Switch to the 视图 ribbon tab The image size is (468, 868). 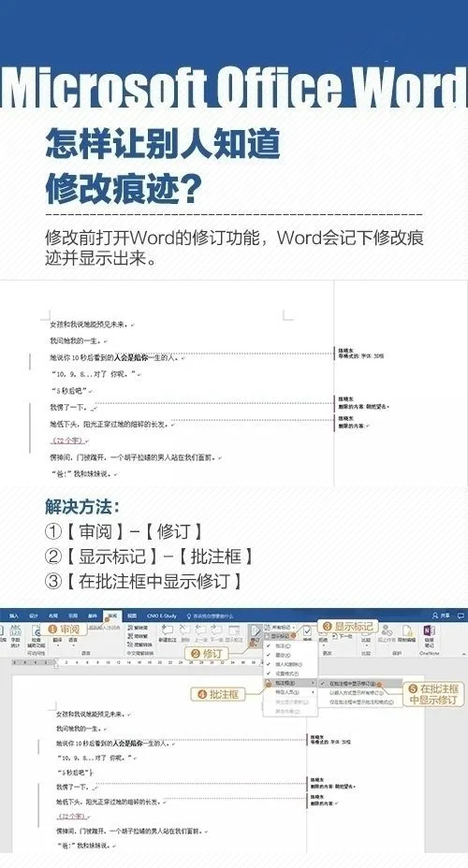click(132, 616)
